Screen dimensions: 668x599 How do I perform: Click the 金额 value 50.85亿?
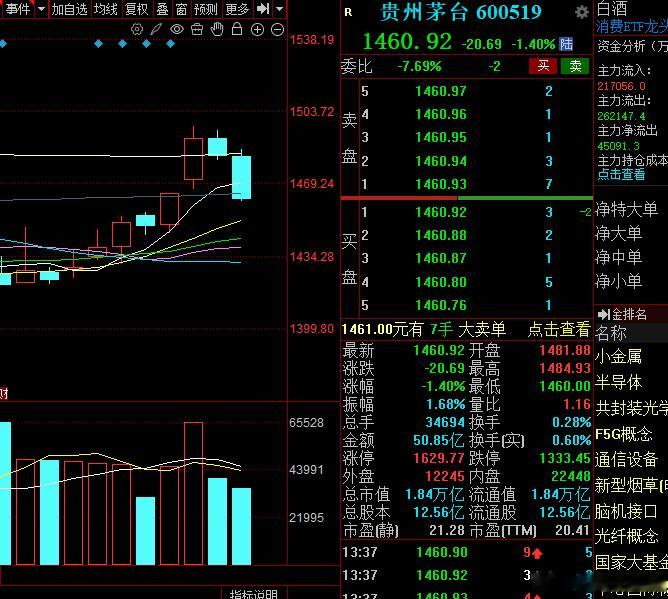pyautogui.click(x=439, y=440)
